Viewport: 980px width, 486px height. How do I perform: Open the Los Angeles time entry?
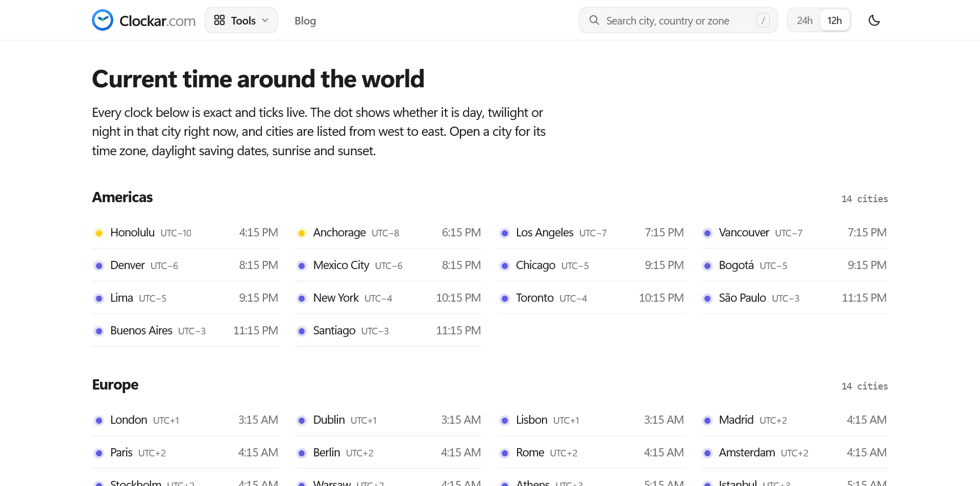tap(592, 232)
